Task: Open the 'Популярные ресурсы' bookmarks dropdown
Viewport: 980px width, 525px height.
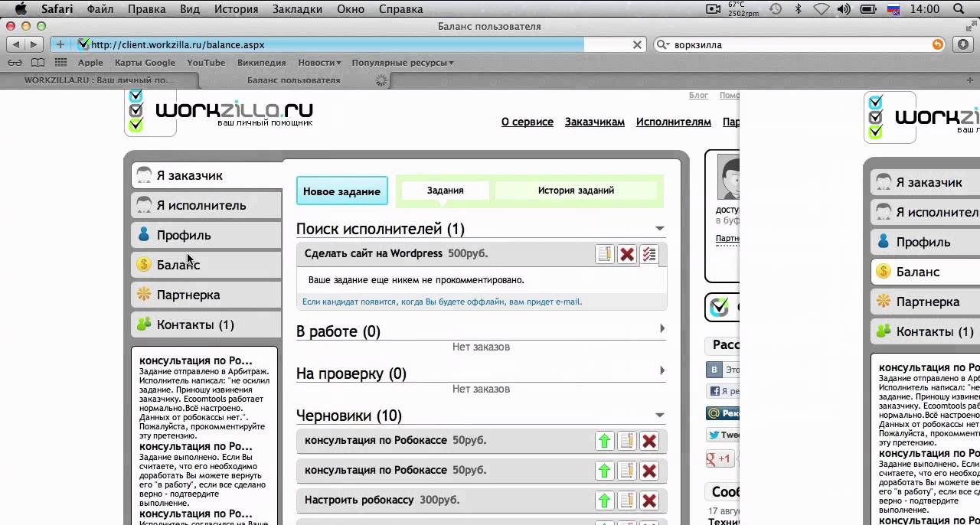Action: pyautogui.click(x=403, y=63)
